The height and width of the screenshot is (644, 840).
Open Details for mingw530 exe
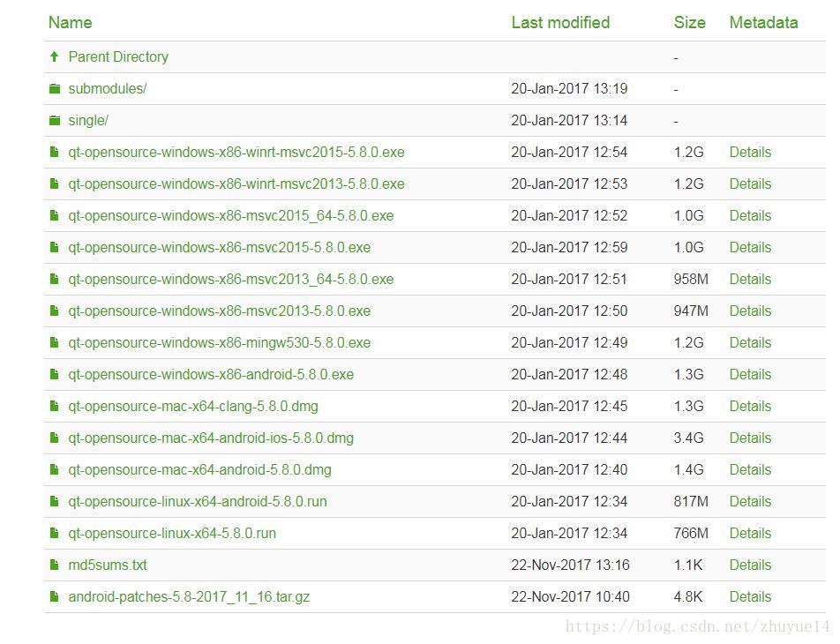pyautogui.click(x=751, y=342)
